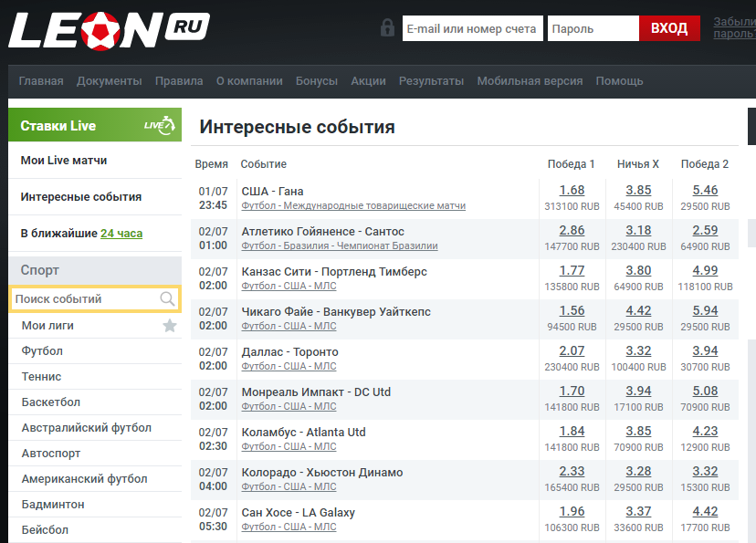Select Автоспорт in sports list
This screenshot has height=543, width=756.
[x=50, y=454]
